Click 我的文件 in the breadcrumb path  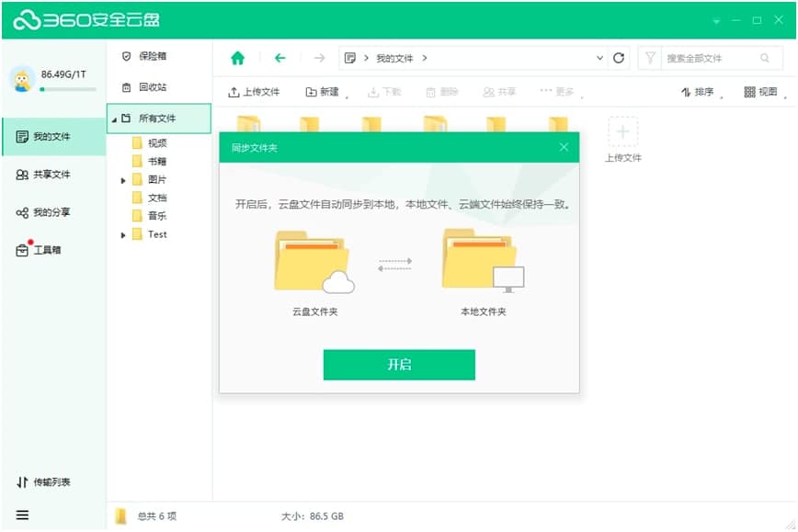click(394, 59)
